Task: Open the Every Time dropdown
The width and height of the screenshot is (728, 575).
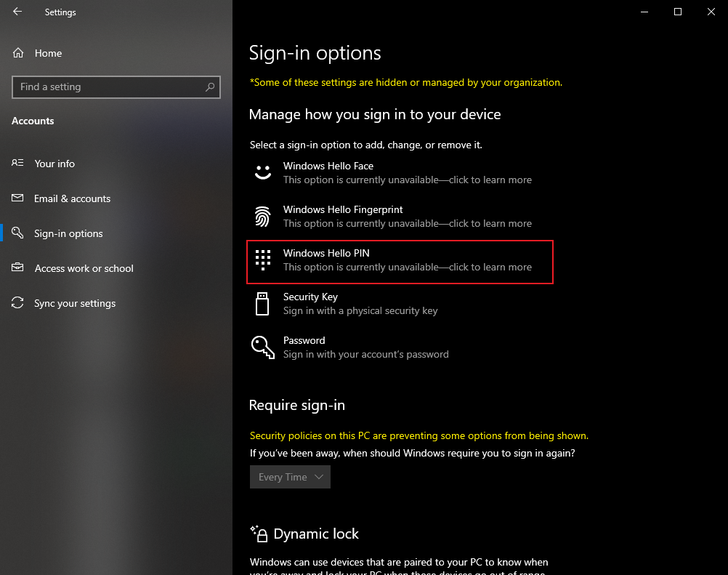Action: point(290,477)
